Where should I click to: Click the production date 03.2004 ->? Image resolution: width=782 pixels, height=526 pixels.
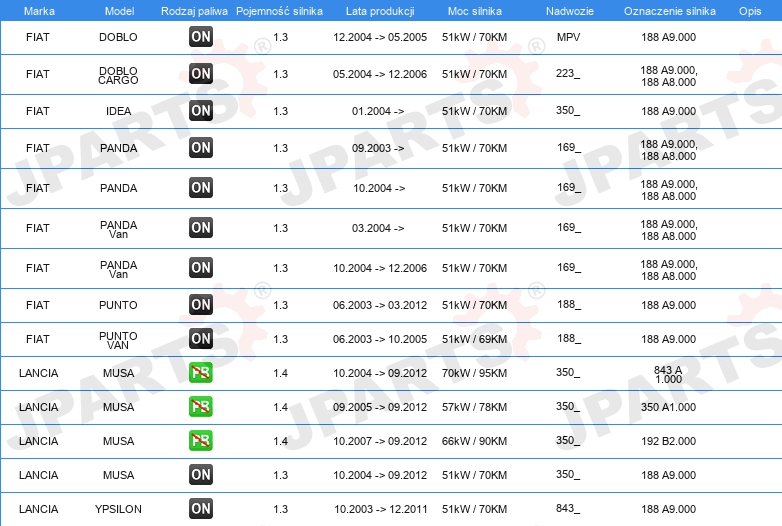pyautogui.click(x=378, y=228)
